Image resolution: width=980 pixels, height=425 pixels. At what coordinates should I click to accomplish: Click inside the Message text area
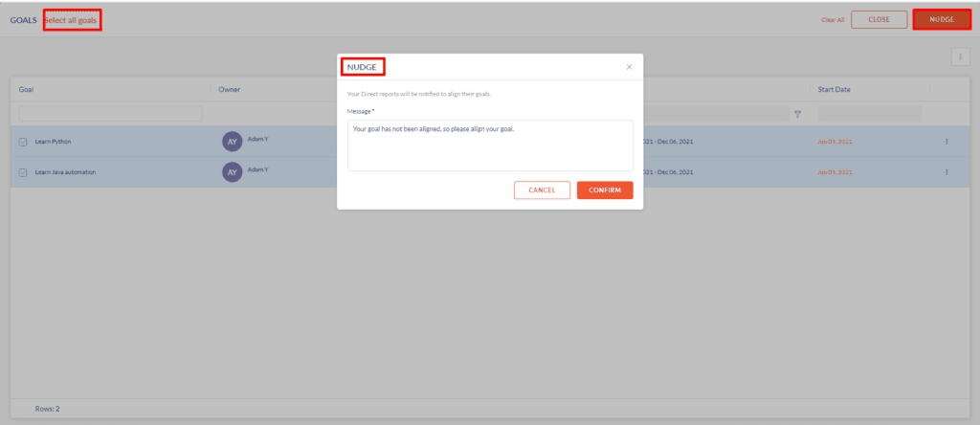(490, 145)
